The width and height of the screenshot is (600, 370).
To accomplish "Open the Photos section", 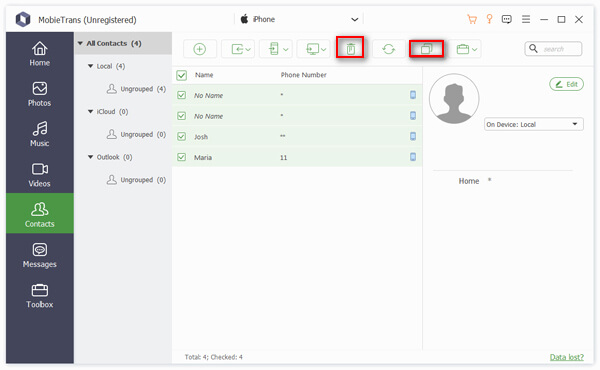I will pos(39,94).
